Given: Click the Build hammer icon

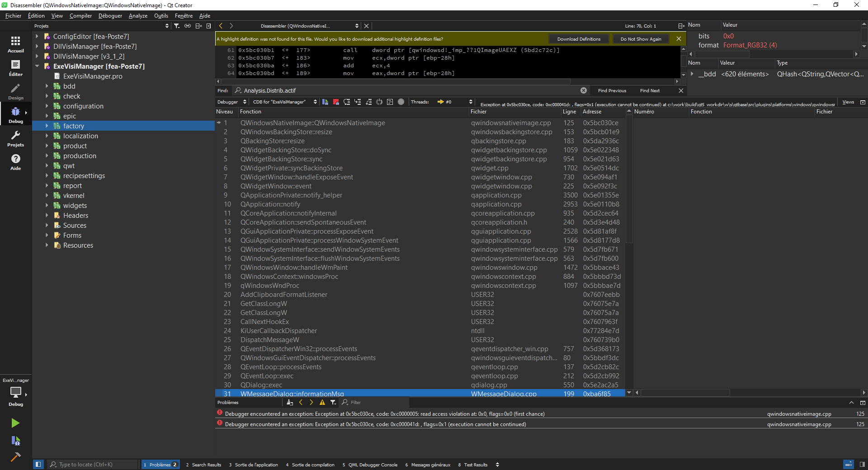Looking at the screenshot, I should pos(15,457).
